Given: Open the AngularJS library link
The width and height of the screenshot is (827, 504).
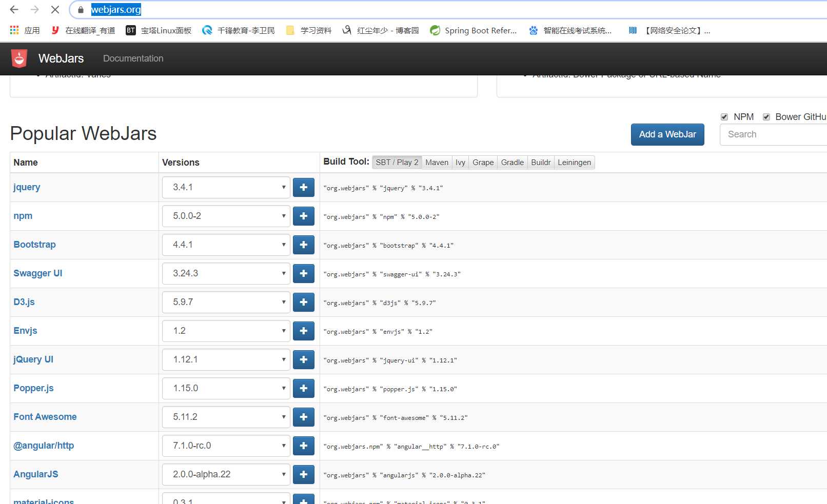Looking at the screenshot, I should click(x=36, y=474).
